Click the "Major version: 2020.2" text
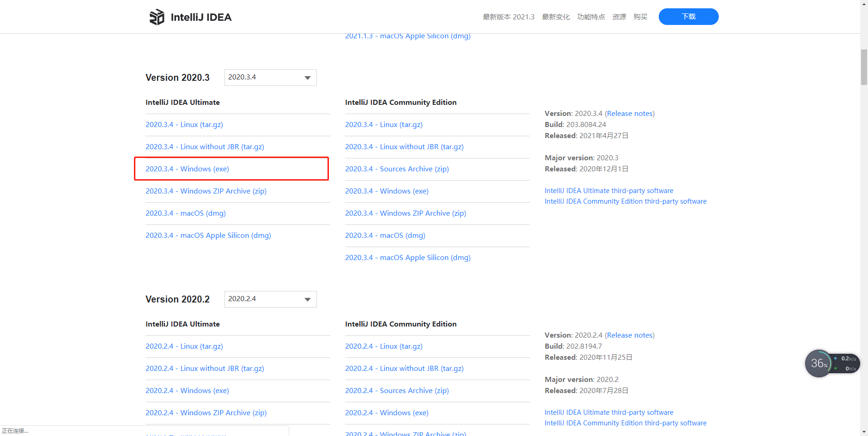 coord(581,380)
